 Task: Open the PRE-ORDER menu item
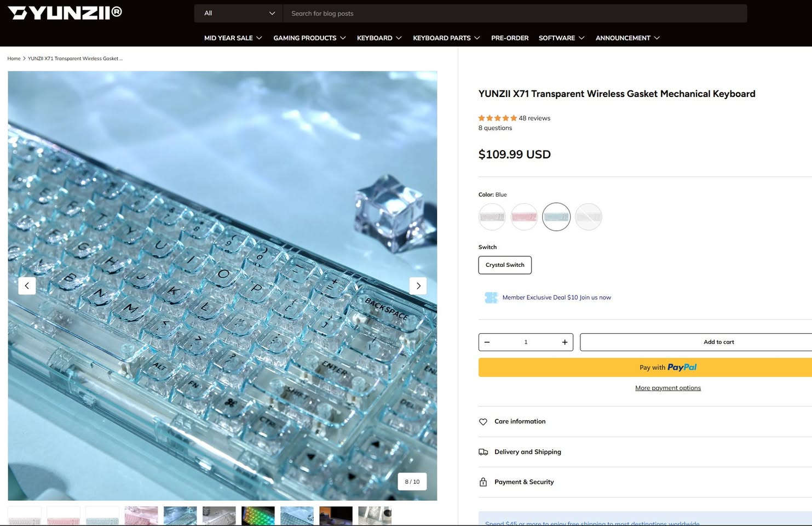(x=509, y=38)
